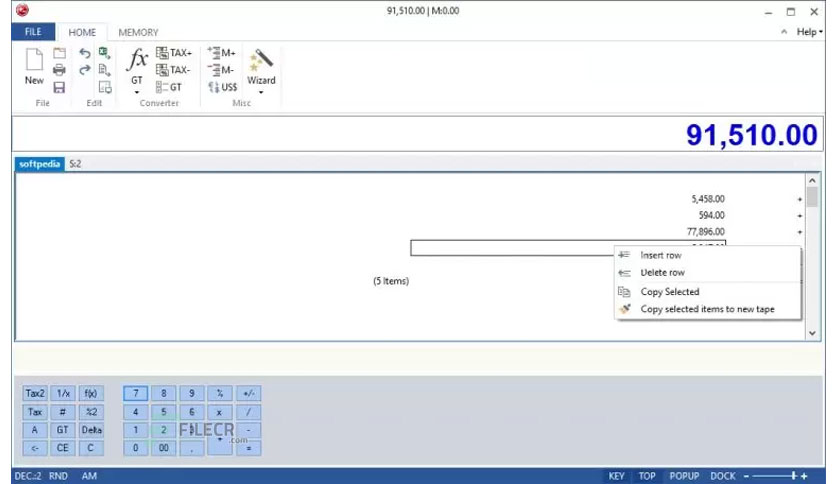Choose Delete row from context menu
Viewport: 836px width, 484px height.
click(x=708, y=272)
